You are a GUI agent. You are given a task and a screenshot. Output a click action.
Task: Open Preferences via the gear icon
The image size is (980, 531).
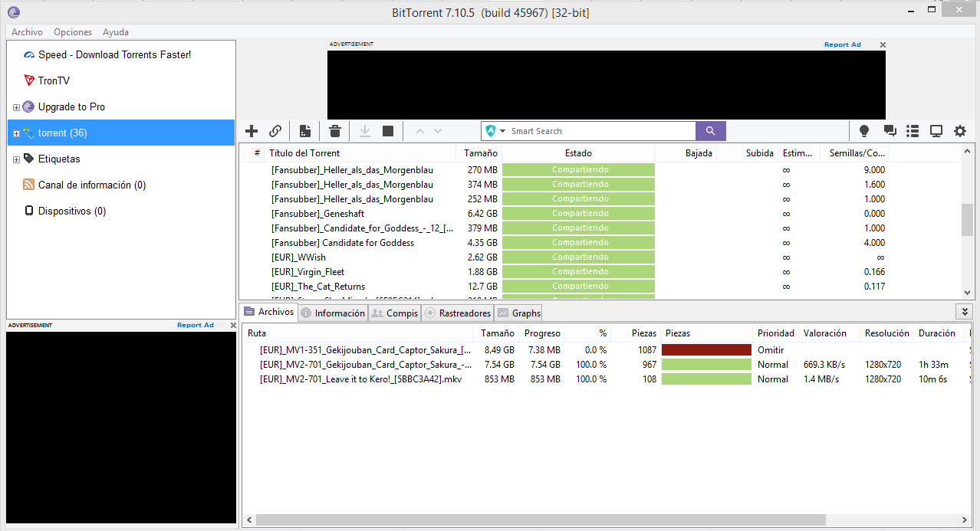[960, 131]
